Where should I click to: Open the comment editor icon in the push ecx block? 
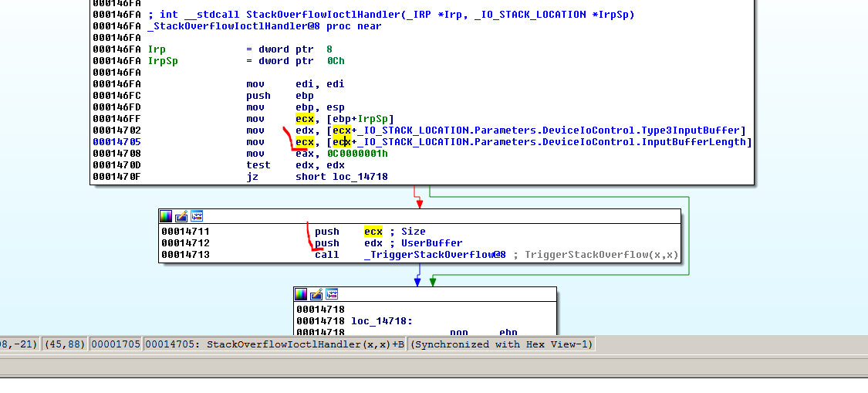(181, 216)
